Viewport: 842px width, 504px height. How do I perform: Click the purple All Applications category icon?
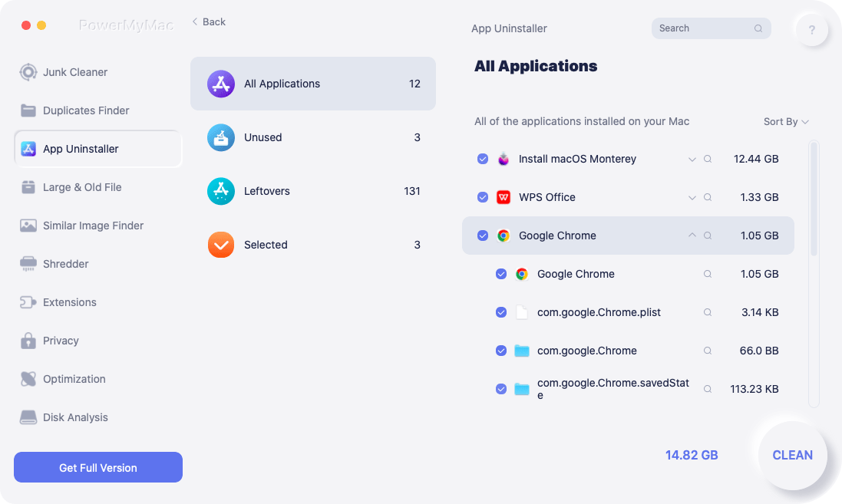pos(221,84)
